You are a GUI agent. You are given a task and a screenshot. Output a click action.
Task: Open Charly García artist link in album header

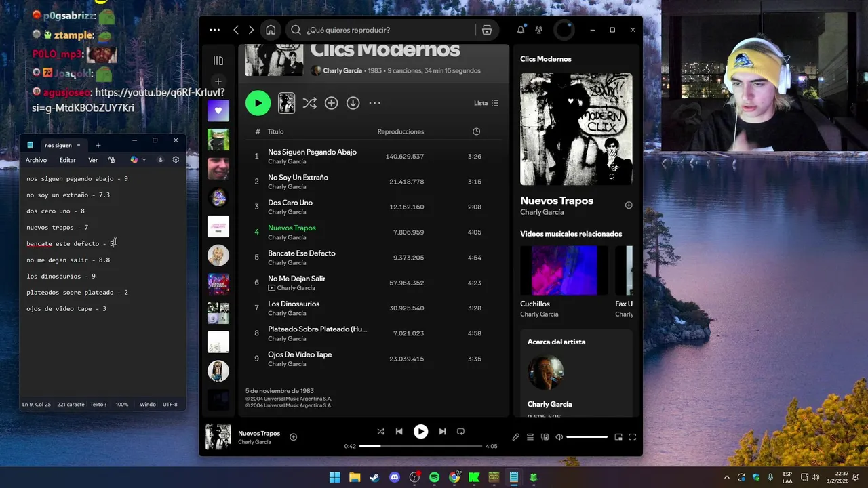(x=342, y=70)
